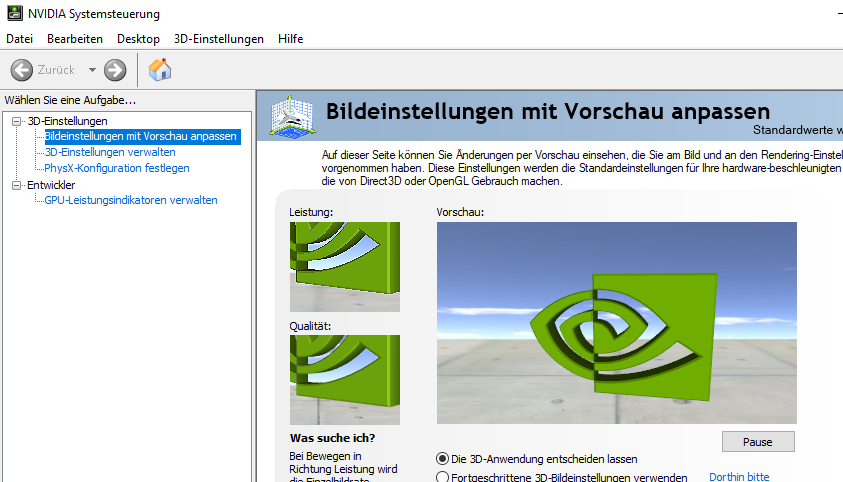Click the Qualität preview thumbnail
Viewport: 843px width, 482px height.
pos(345,380)
